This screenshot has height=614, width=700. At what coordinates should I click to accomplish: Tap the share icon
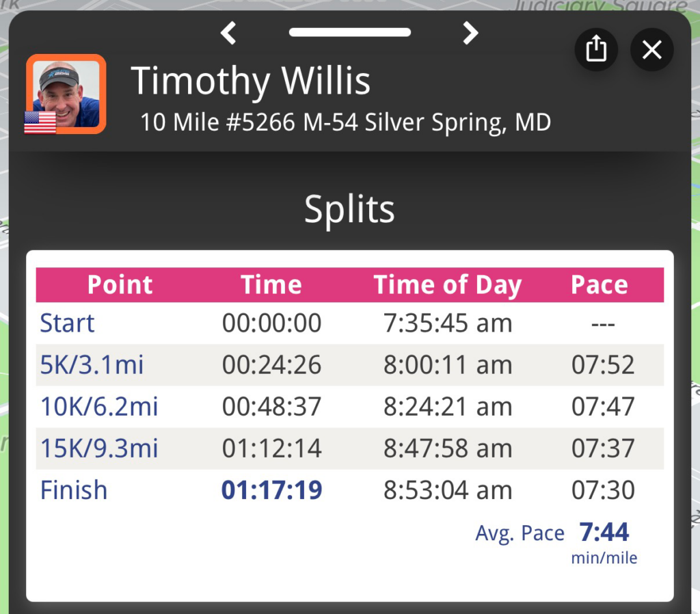(x=596, y=50)
